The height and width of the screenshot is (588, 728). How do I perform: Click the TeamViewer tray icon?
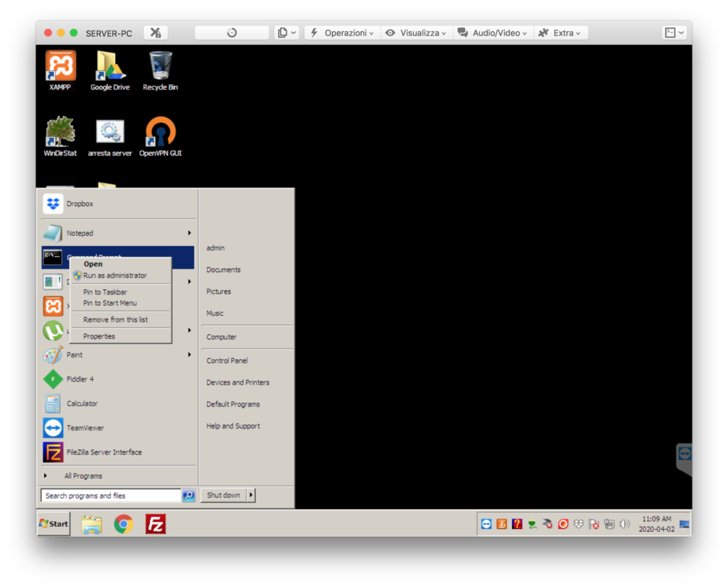point(486,525)
